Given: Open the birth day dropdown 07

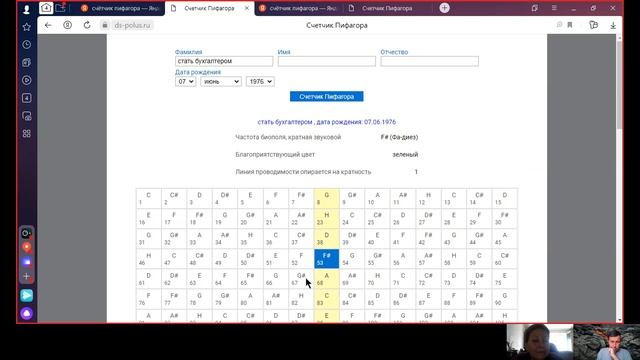Looking at the screenshot, I should tap(185, 82).
